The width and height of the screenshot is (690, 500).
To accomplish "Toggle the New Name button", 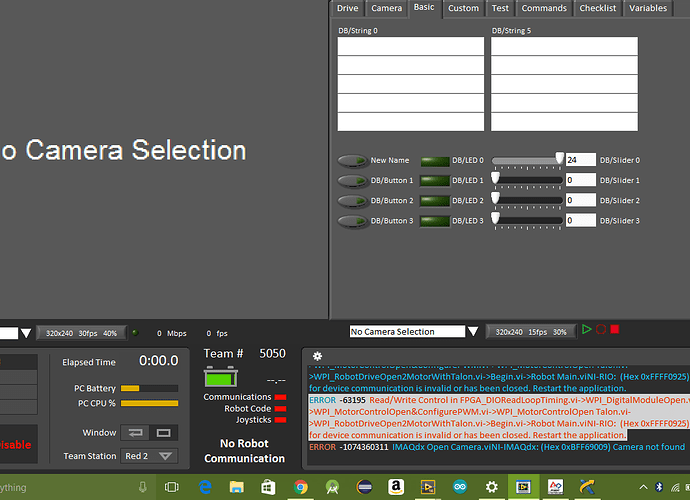I will pyautogui.click(x=352, y=161).
